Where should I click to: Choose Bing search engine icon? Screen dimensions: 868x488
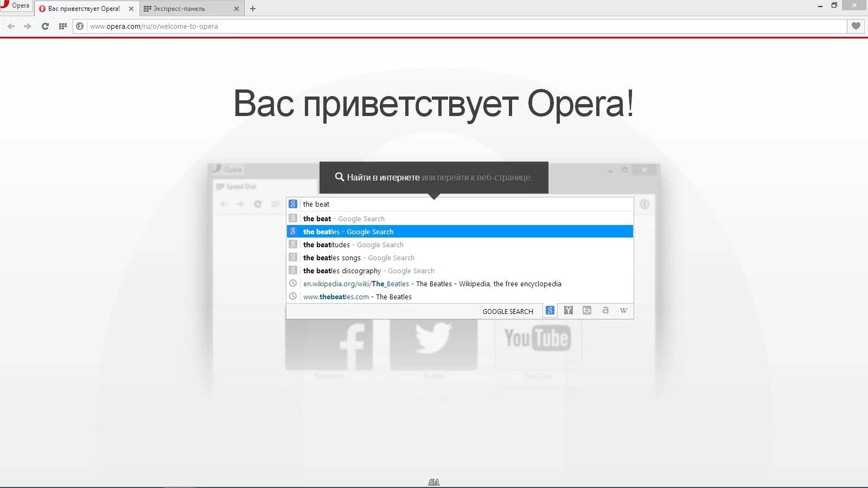tap(586, 311)
